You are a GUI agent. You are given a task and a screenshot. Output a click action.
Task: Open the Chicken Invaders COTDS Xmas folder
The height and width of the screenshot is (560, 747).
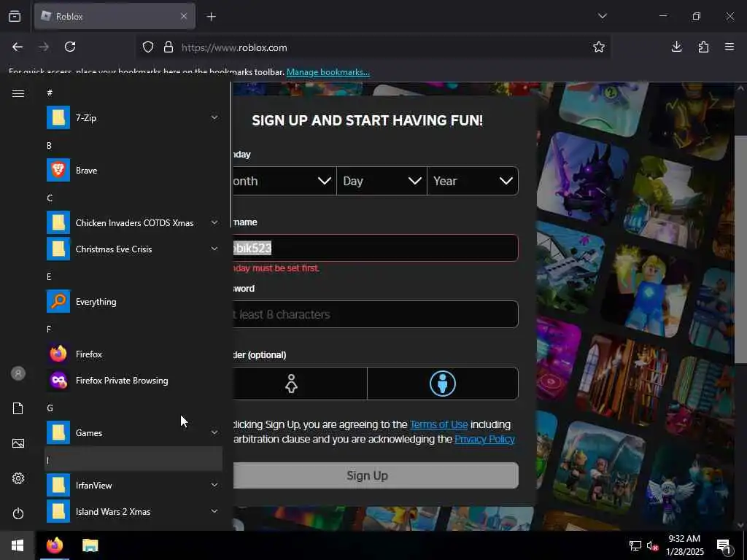133,223
